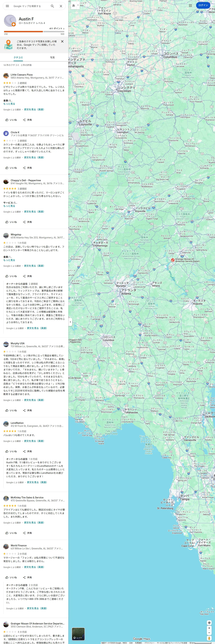
Task: Share the Murphy USA review
Action: (27, 410)
